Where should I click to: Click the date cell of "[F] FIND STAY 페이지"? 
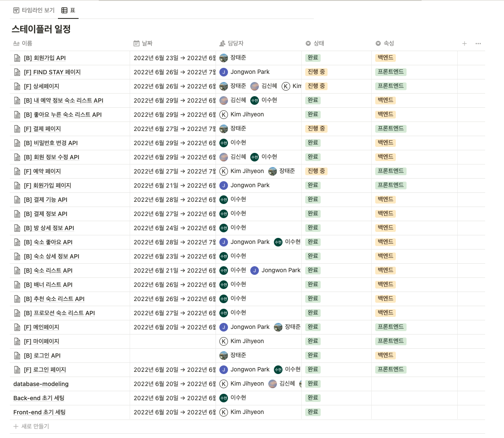pos(172,72)
